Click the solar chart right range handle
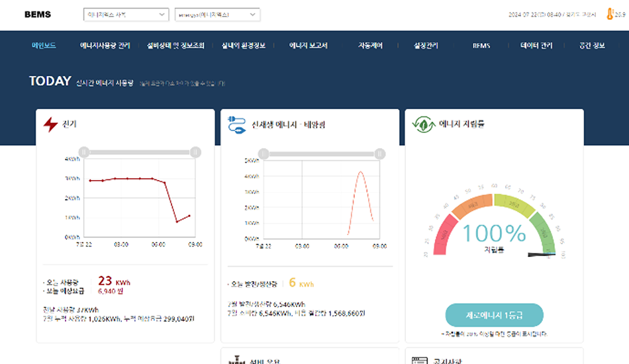 (x=379, y=154)
